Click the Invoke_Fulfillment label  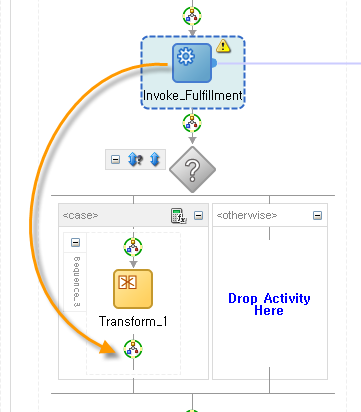[x=193, y=96]
